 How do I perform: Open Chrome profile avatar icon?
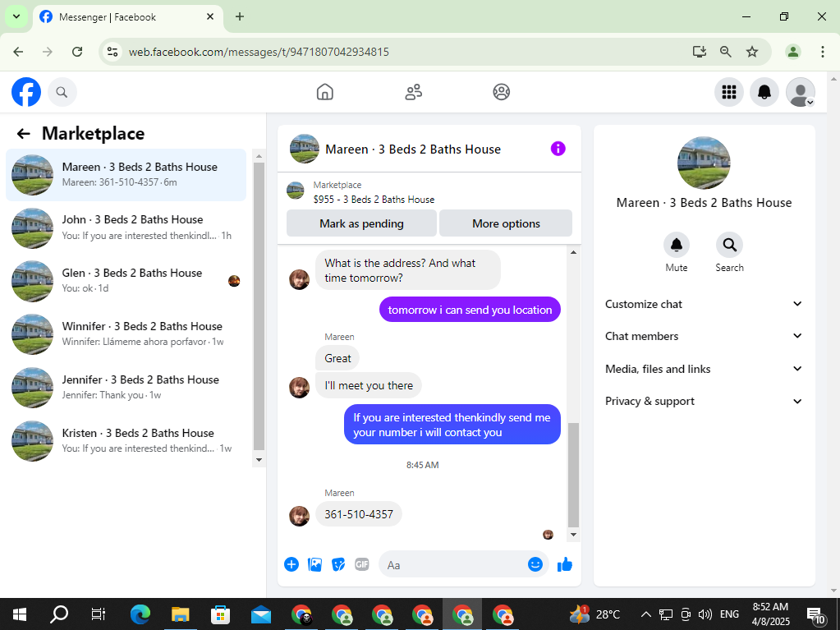[x=793, y=52]
